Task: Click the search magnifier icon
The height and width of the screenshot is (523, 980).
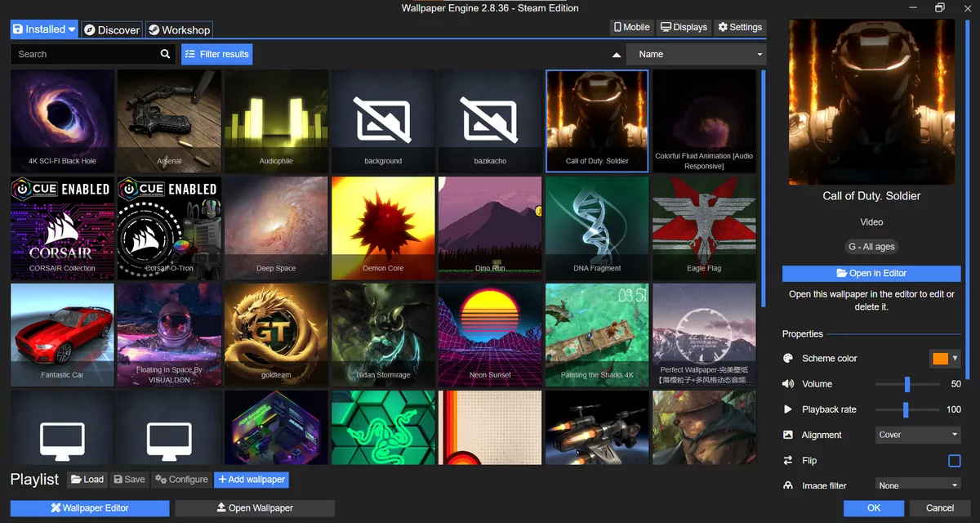Action: click(165, 54)
